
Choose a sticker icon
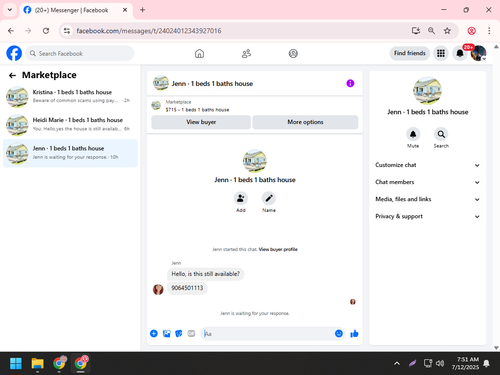tap(179, 333)
